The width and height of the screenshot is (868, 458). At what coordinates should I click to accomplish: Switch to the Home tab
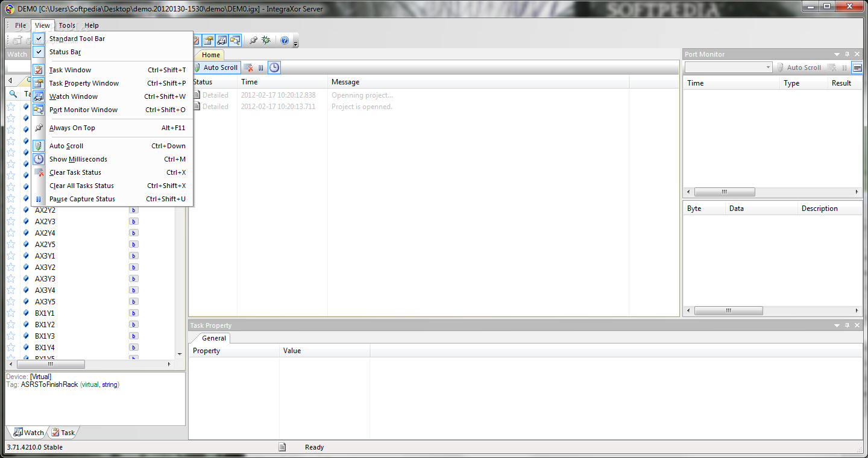point(210,55)
